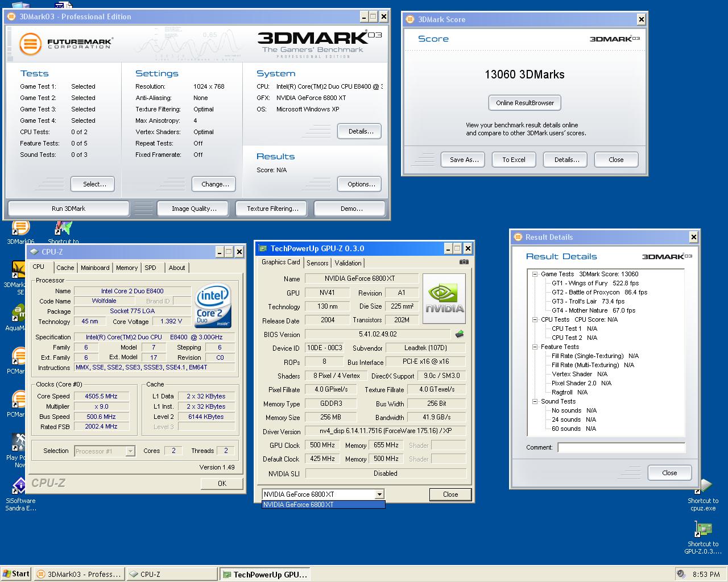Open the Processor #1 selection dropdown
The height and width of the screenshot is (582, 728).
130,451
